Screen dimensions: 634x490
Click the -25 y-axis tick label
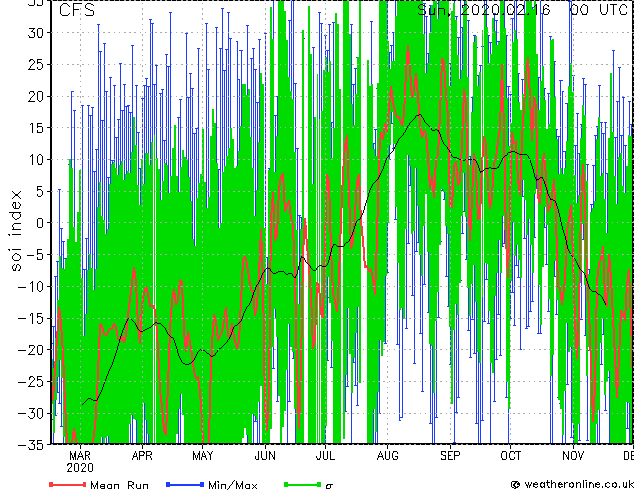[x=31, y=381]
